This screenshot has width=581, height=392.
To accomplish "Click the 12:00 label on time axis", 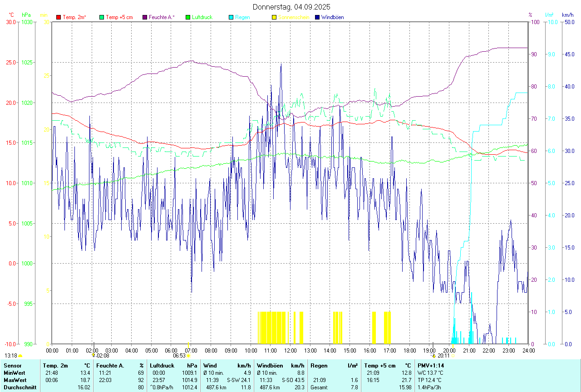I will tap(290, 350).
